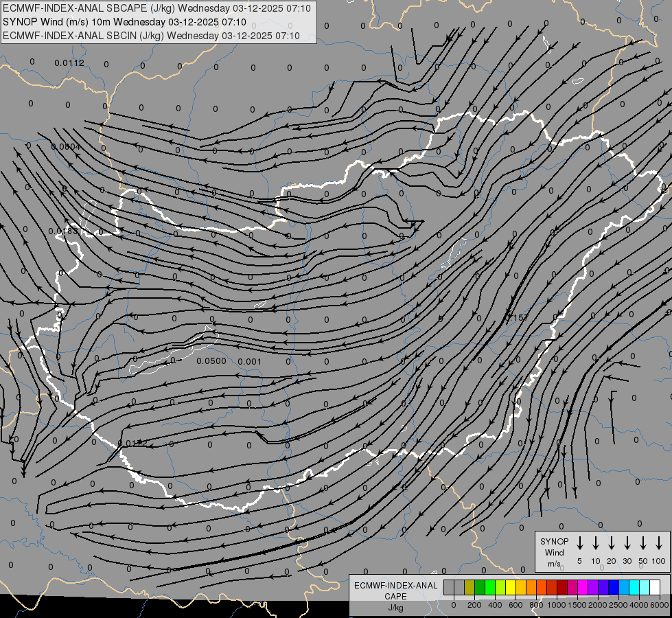This screenshot has height=618, width=672.
Task: Select the orange CAPE swatch before 800
Action: 531,587
